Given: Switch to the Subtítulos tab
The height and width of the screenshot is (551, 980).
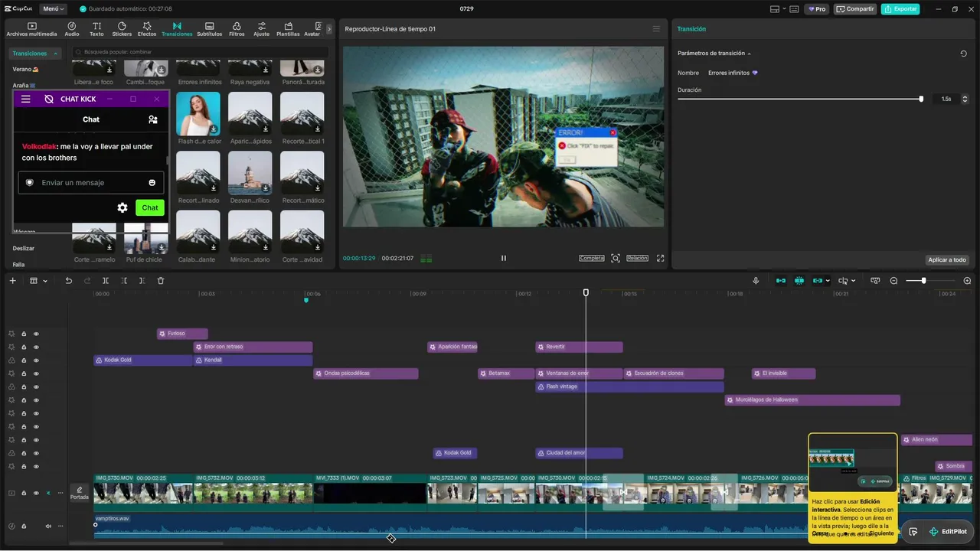Looking at the screenshot, I should (x=209, y=29).
